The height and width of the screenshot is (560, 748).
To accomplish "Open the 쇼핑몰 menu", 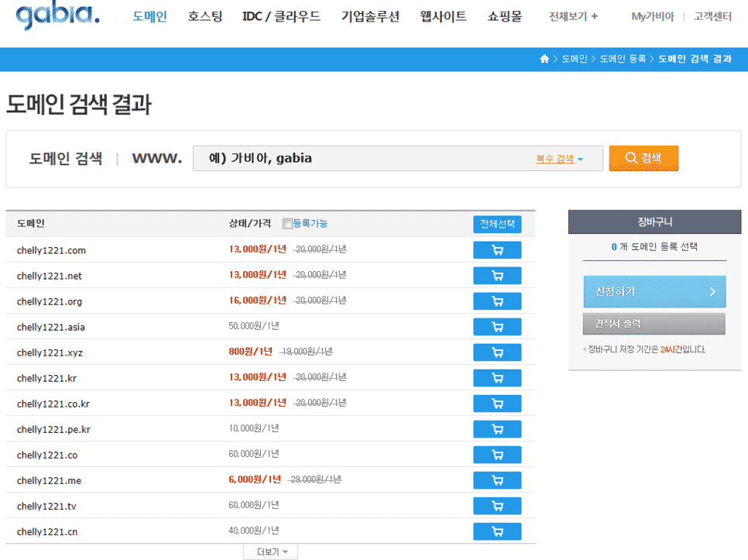I will (505, 16).
